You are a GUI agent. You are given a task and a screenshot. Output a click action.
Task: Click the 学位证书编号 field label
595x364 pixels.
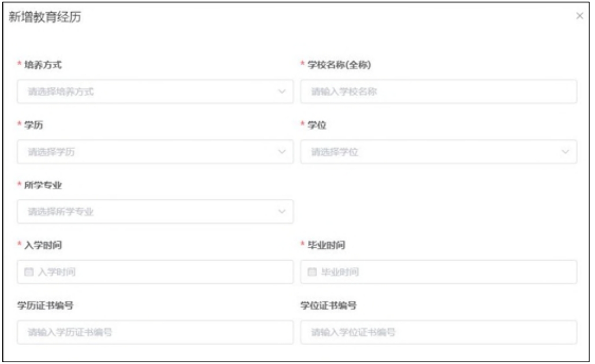(x=328, y=305)
